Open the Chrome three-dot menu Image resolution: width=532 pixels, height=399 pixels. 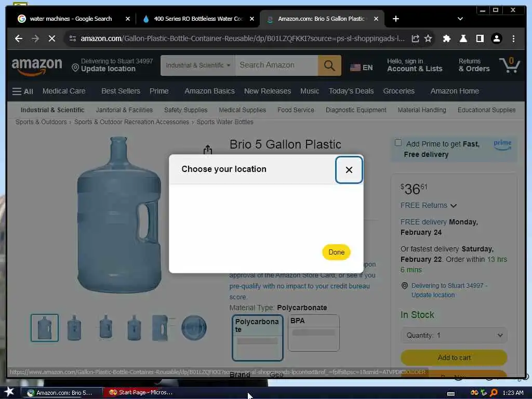coord(513,38)
